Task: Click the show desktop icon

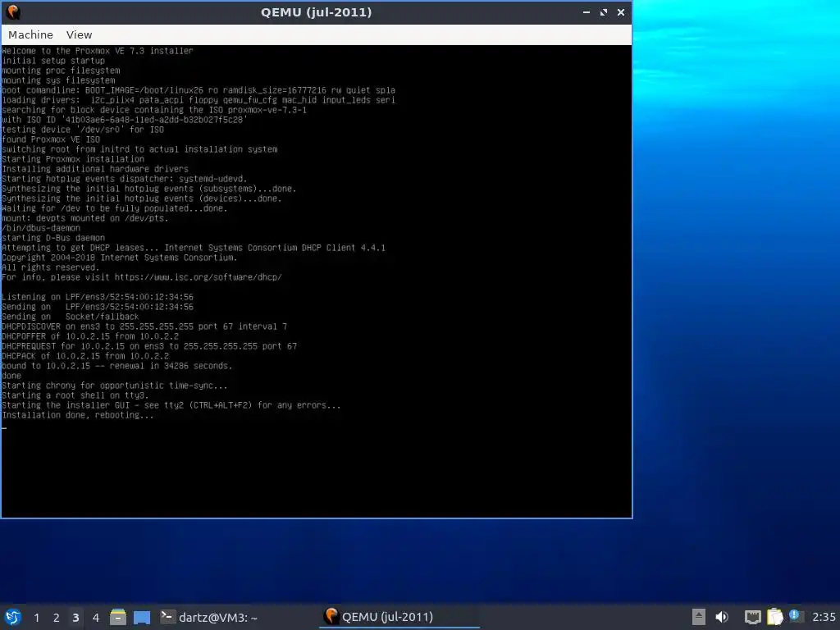Action: click(142, 618)
